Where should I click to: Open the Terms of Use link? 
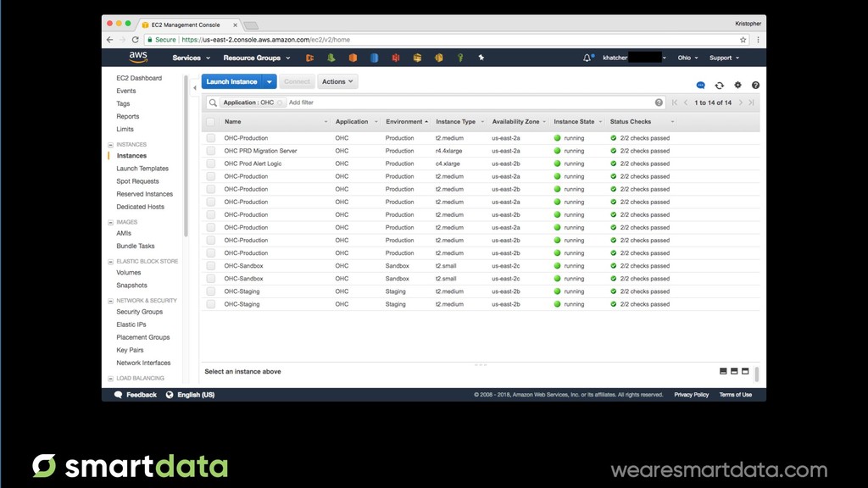point(736,395)
